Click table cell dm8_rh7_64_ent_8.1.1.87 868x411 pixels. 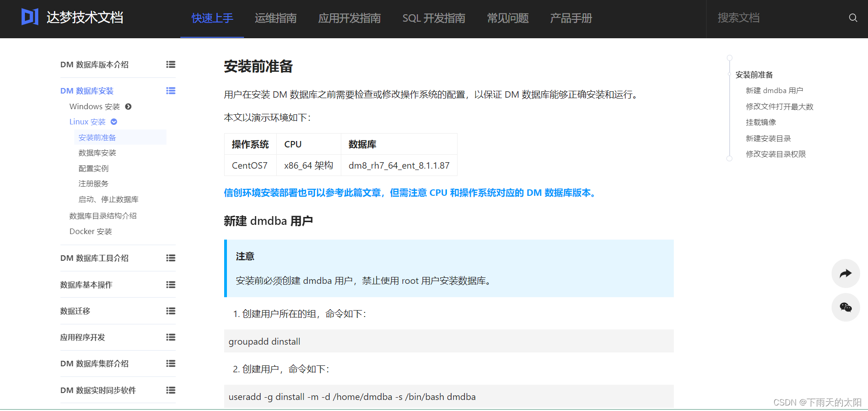click(399, 165)
